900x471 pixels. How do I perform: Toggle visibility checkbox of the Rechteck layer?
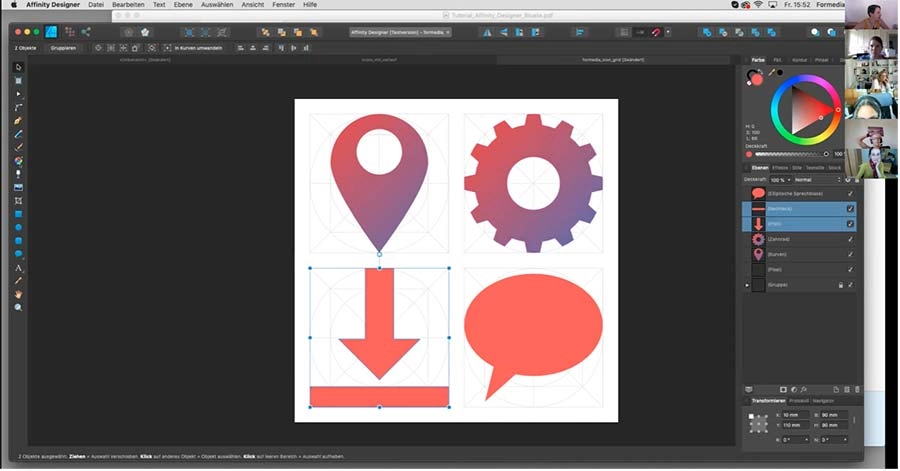point(850,209)
